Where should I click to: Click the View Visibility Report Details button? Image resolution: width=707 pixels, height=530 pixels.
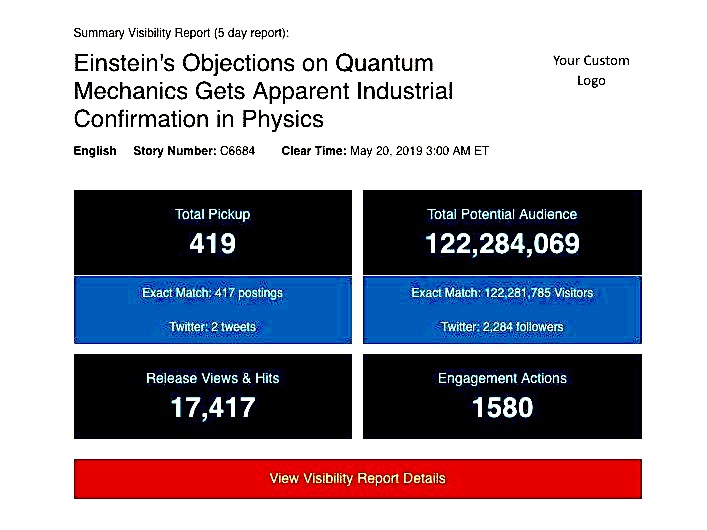coord(358,479)
